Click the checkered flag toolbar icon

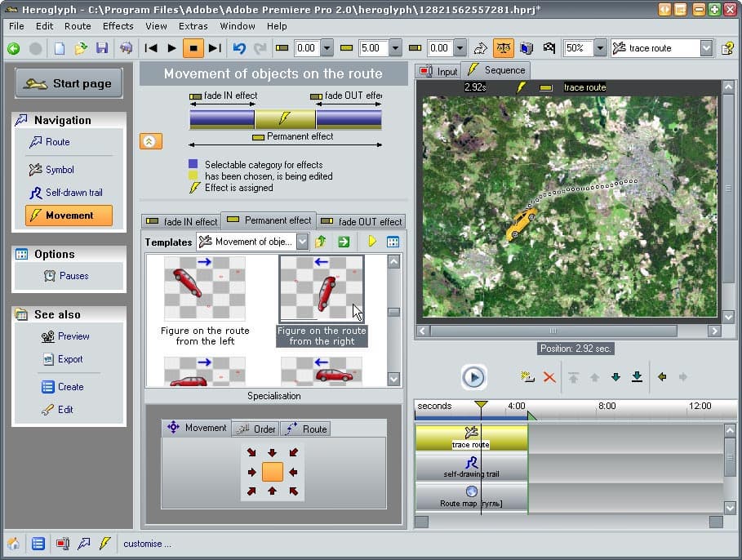(549, 48)
